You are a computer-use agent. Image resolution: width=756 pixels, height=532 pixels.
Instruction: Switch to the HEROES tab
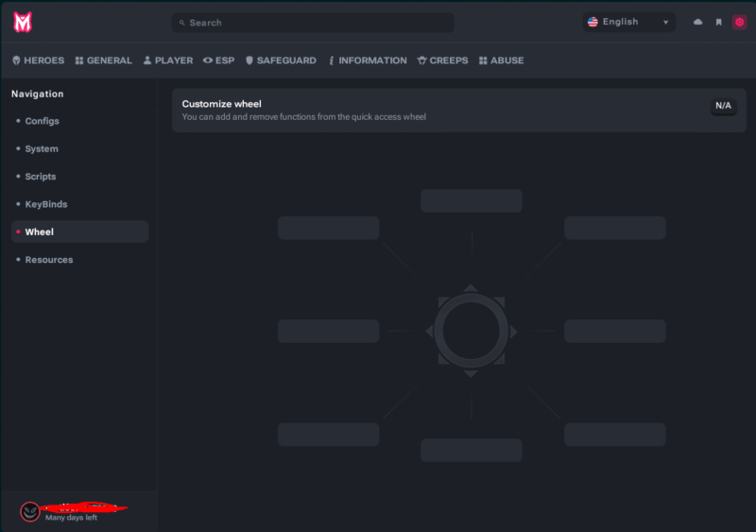click(x=38, y=60)
